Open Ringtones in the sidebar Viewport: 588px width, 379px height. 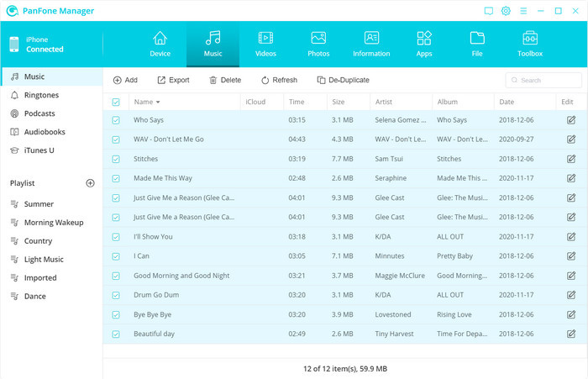coord(51,95)
